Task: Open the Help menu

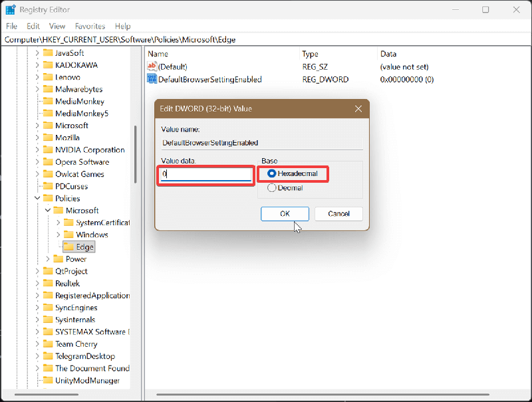Action: point(122,26)
